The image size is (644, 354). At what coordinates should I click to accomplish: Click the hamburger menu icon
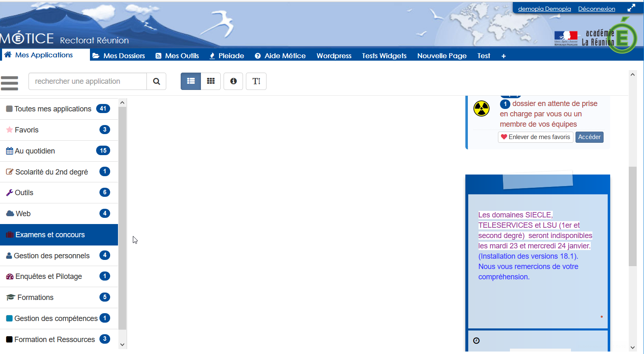pyautogui.click(x=9, y=83)
